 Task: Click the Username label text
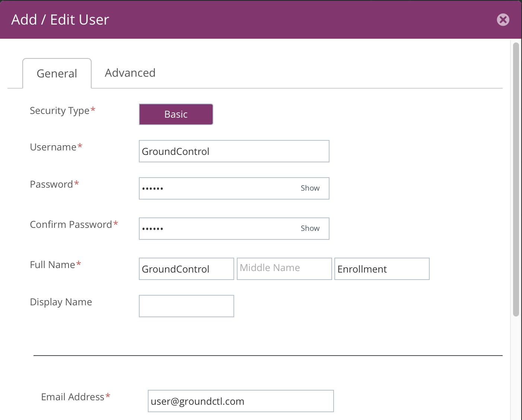point(53,147)
